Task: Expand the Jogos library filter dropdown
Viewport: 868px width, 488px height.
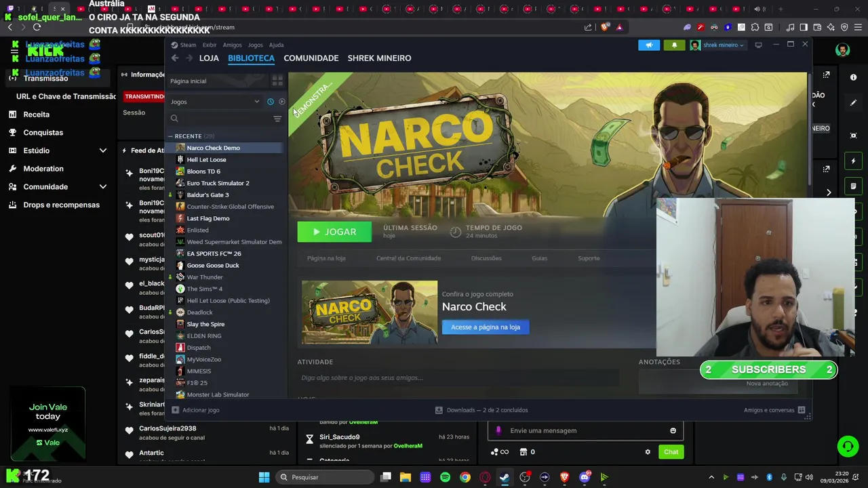Action: click(214, 102)
